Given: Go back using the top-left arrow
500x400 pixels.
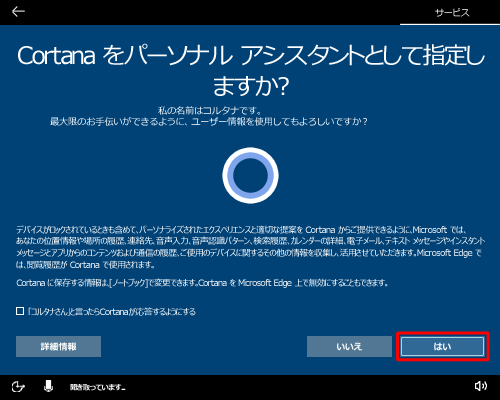Looking at the screenshot, I should click(x=18, y=12).
